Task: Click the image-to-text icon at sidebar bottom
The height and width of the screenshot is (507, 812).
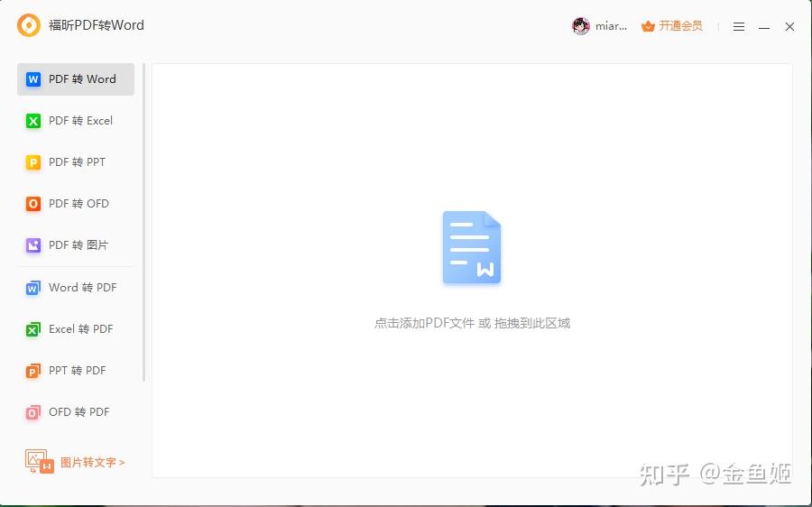Action: [x=40, y=461]
